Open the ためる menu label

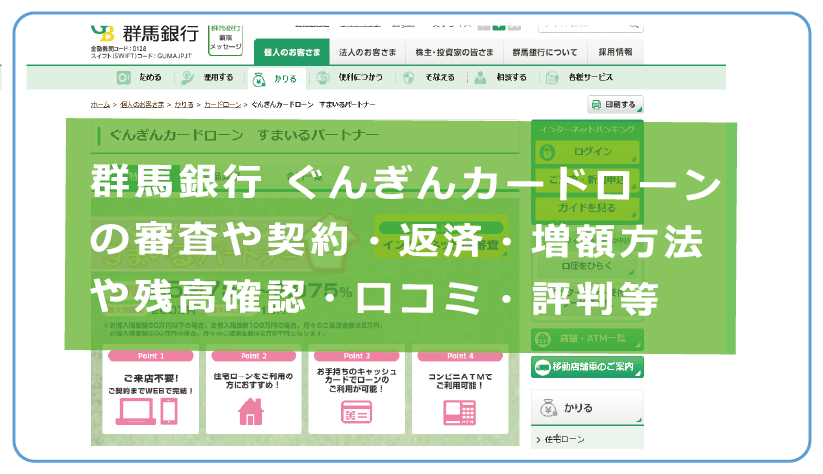click(150, 78)
